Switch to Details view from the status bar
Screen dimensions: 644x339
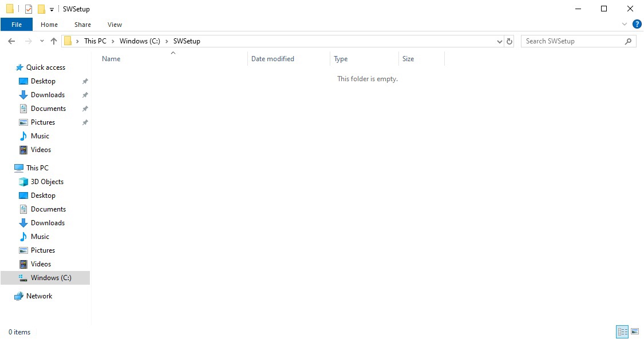622,332
